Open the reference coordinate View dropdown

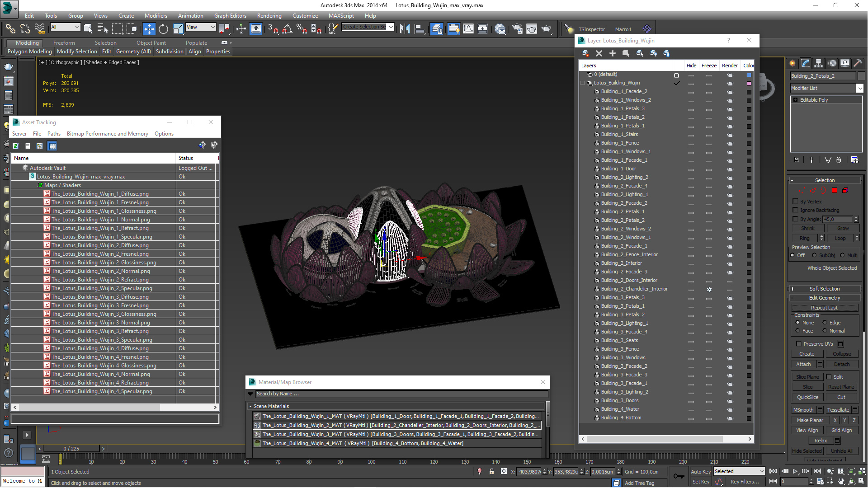pyautogui.click(x=201, y=27)
